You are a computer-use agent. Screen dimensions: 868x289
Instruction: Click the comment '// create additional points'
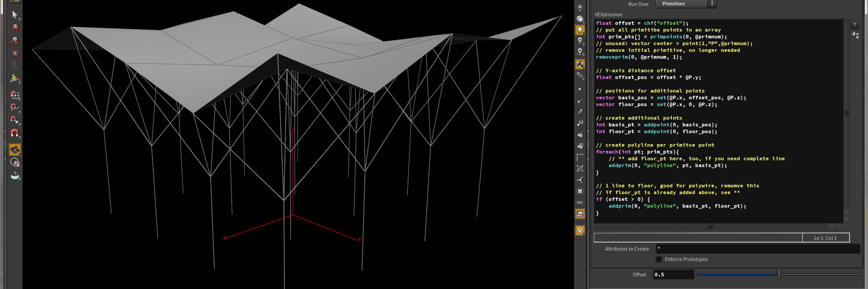click(639, 118)
